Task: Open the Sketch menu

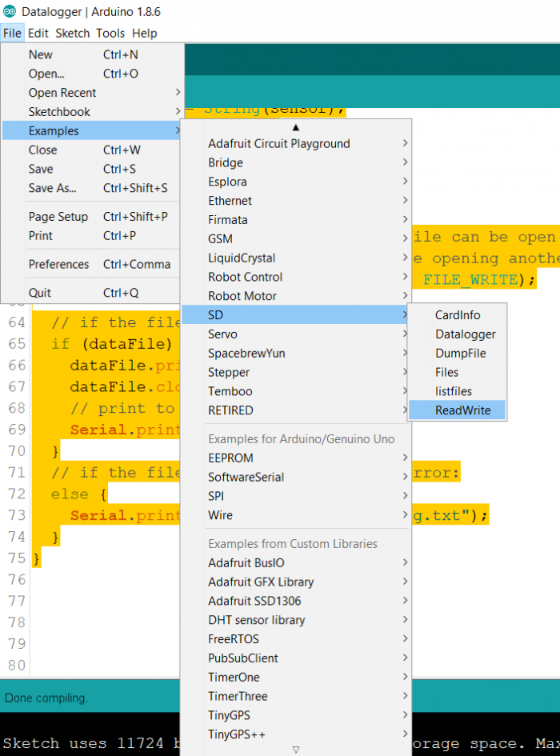Action: pyautogui.click(x=72, y=34)
